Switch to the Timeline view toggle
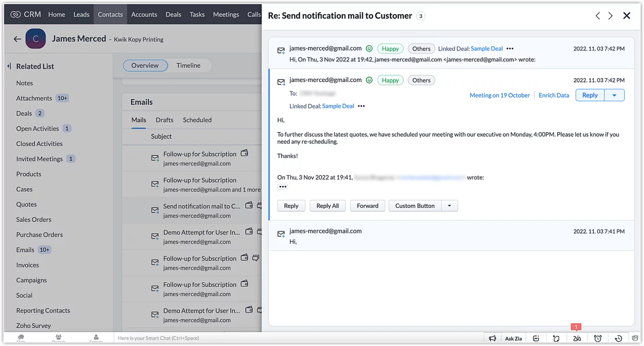 click(x=188, y=66)
